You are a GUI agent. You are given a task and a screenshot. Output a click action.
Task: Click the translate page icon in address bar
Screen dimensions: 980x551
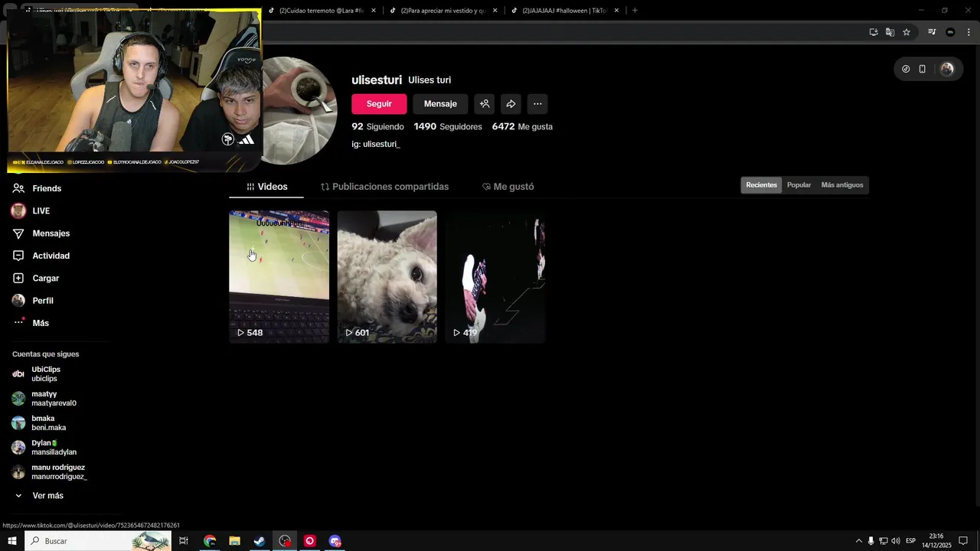pos(890,32)
